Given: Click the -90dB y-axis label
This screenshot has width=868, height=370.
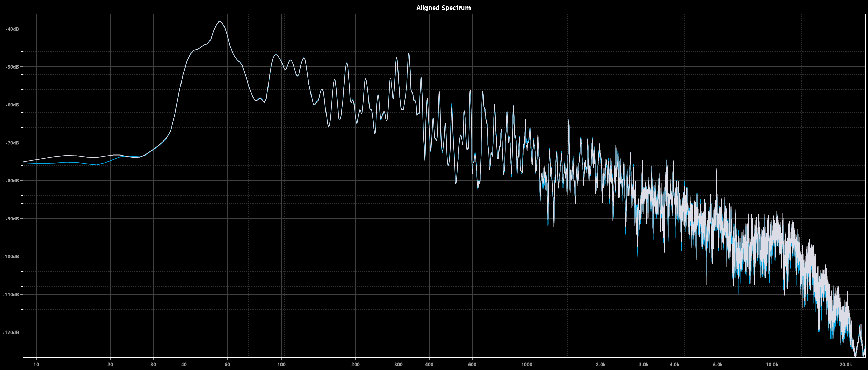Looking at the screenshot, I should pyautogui.click(x=12, y=219).
